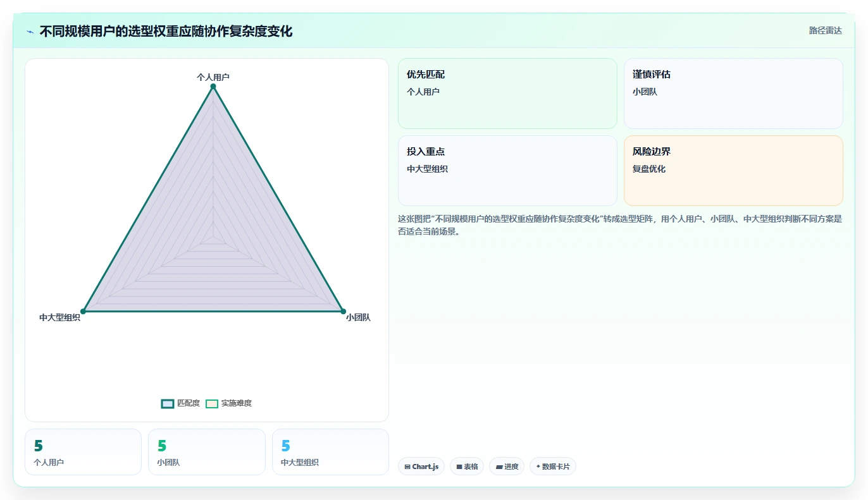Open the 谨慎评估 card
The image size is (868, 500).
[x=733, y=94]
